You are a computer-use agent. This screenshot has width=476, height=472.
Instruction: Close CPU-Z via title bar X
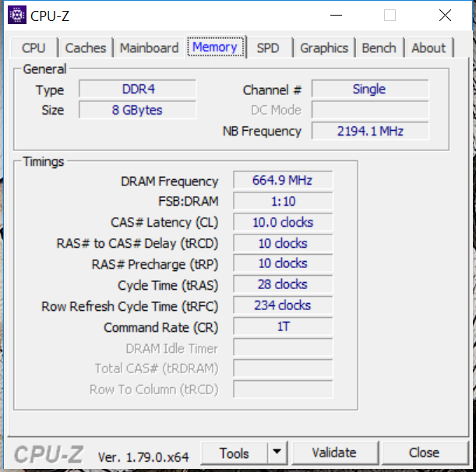click(x=445, y=15)
